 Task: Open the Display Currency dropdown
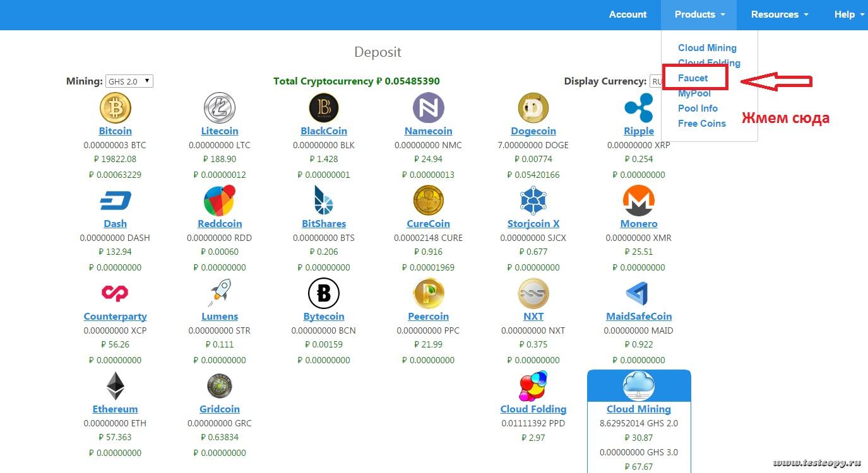click(656, 81)
